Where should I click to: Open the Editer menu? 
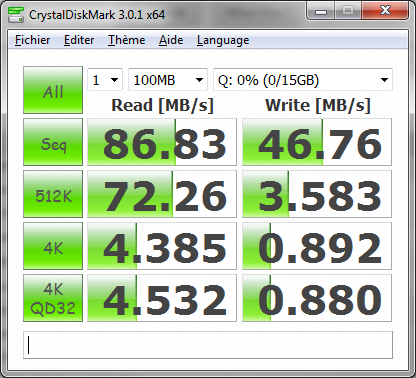(79, 40)
